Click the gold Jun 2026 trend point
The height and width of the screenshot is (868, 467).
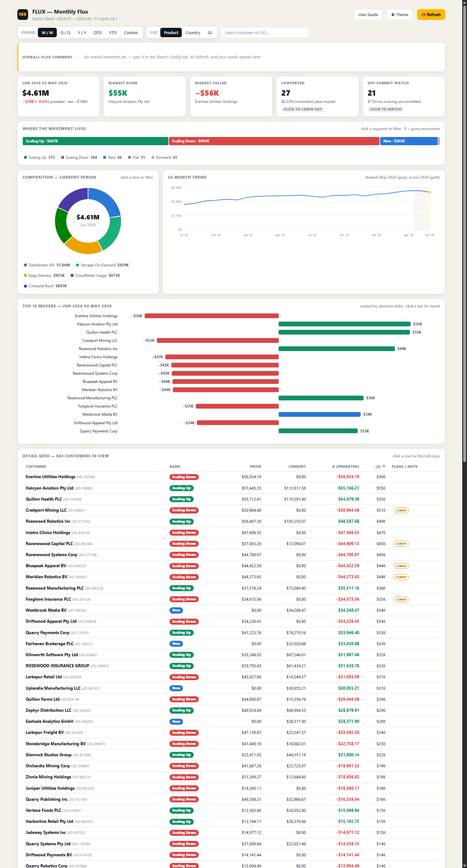429,192
